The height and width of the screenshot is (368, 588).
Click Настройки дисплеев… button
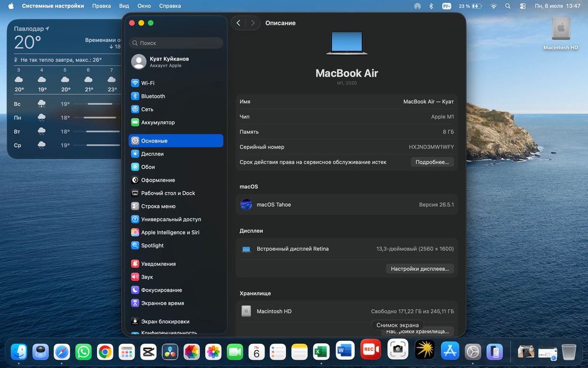[x=420, y=269]
